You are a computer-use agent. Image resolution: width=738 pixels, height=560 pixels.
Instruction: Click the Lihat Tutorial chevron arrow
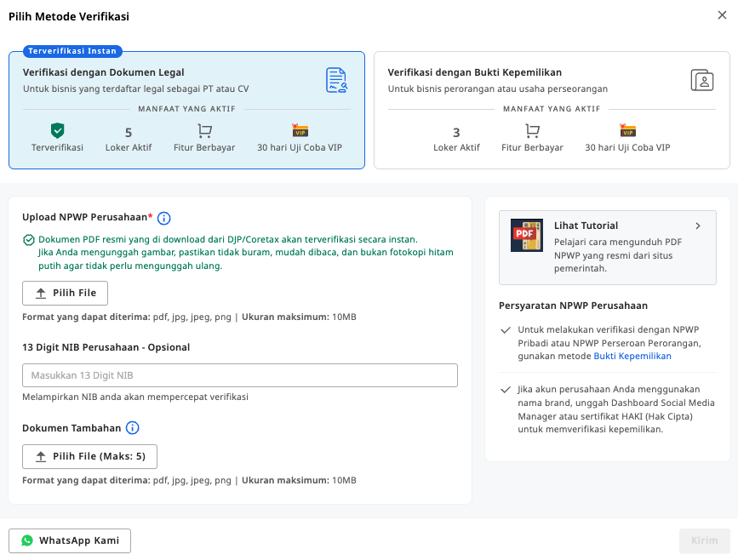tap(698, 226)
